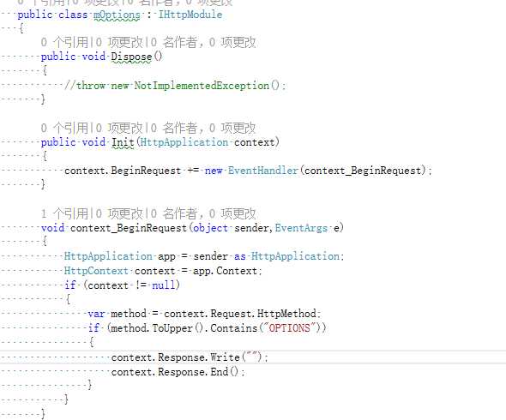Open '0 项更改' CodeLens above Init method
Viewport: 506px width, 420px height.
pos(118,128)
